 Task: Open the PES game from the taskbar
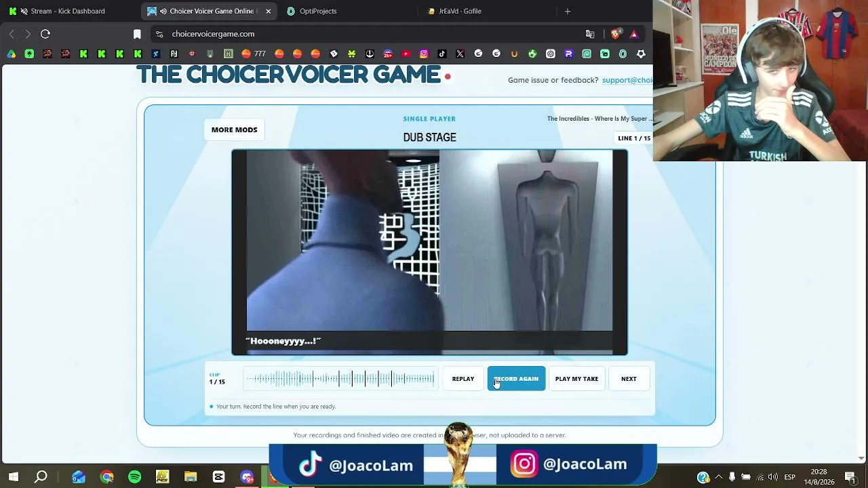(162, 477)
